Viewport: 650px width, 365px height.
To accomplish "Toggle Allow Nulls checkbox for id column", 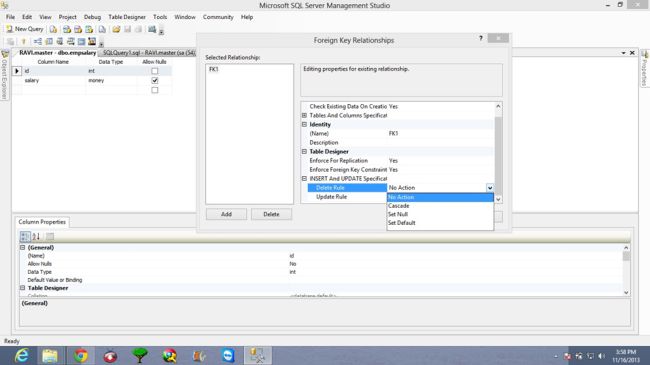I will (x=155, y=71).
